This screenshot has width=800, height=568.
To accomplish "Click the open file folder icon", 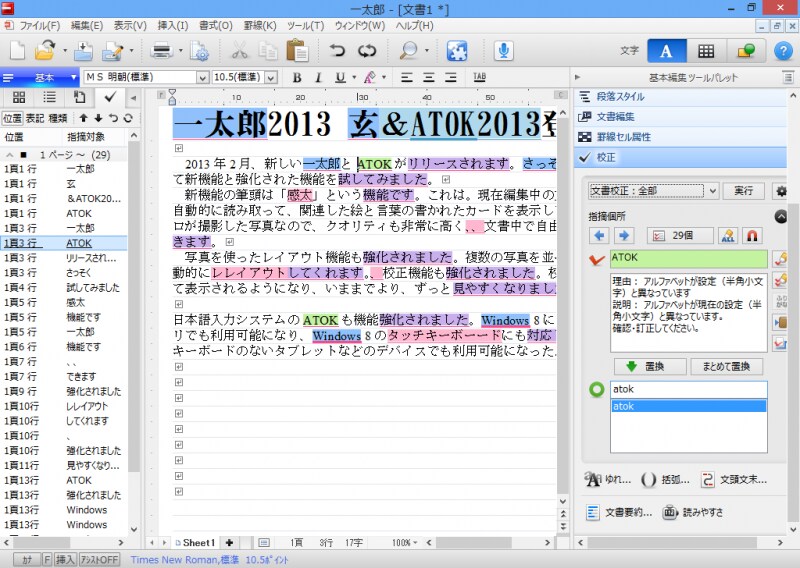I will (x=45, y=51).
